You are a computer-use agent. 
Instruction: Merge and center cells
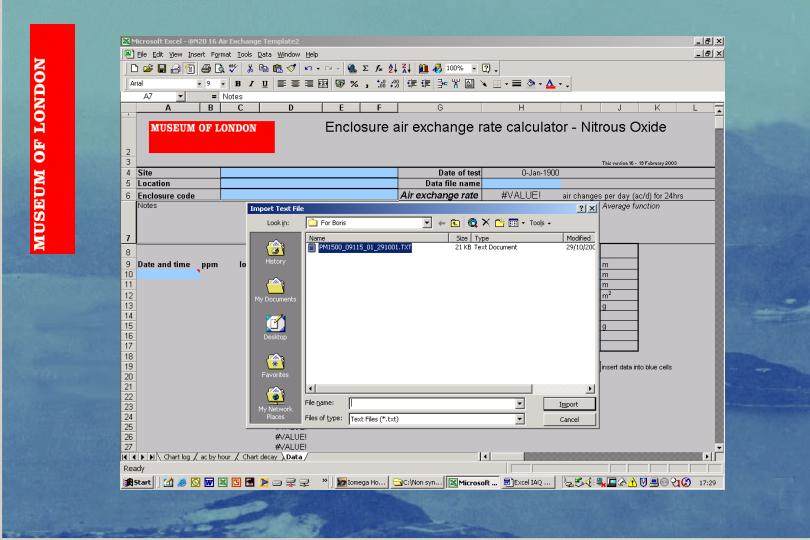[x=323, y=84]
